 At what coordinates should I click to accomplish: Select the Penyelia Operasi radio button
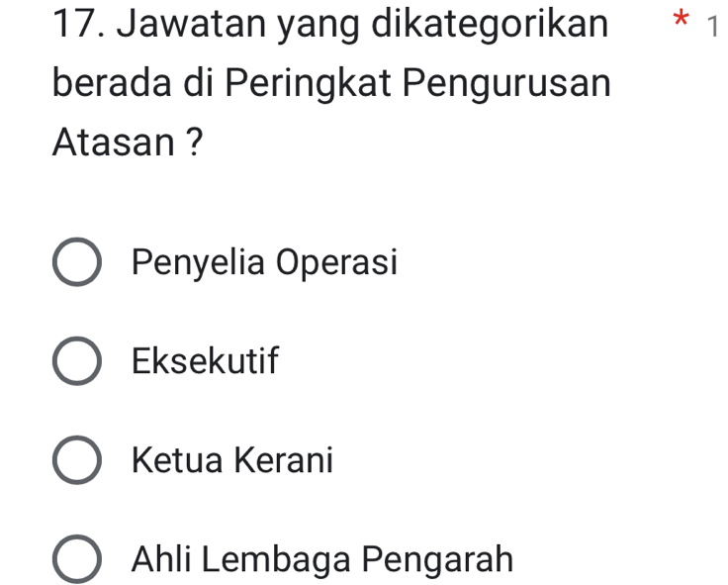pos(75,263)
